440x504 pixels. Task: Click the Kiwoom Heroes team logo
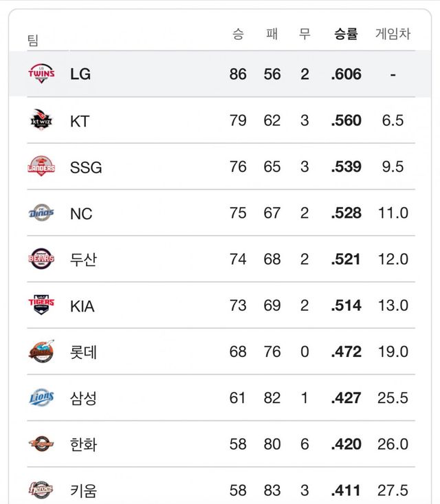point(41,490)
